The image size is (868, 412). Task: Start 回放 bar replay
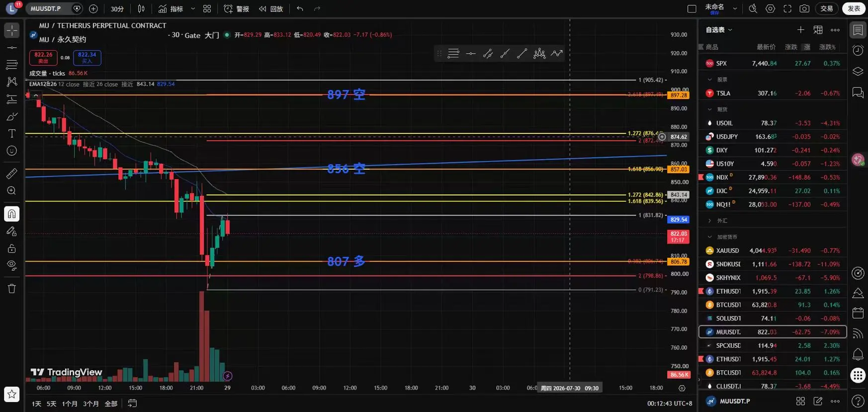[x=271, y=8]
